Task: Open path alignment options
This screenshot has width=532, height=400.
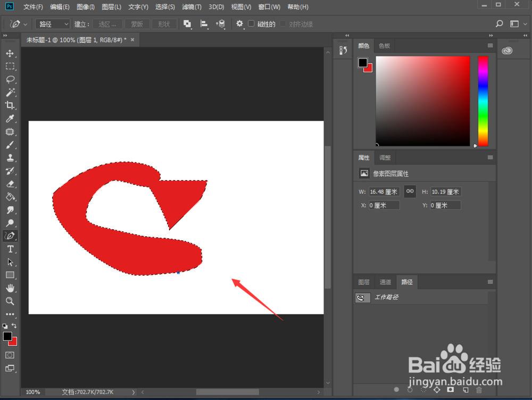Action: 204,24
